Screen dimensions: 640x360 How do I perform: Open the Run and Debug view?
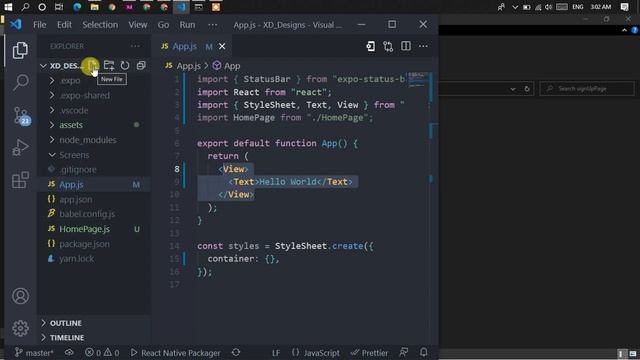(20, 148)
